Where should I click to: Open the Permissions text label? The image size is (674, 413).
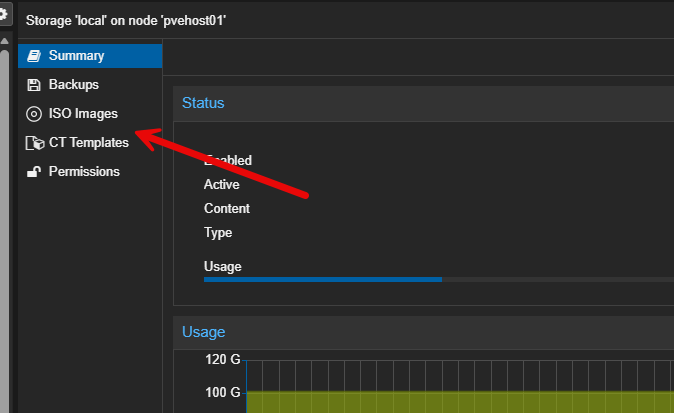pyautogui.click(x=84, y=172)
